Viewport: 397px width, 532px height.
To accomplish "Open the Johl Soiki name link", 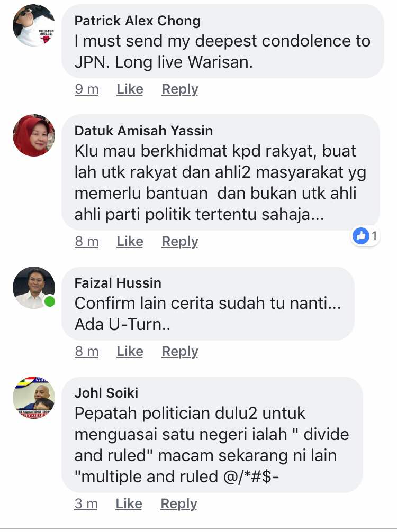I will tap(106, 393).
